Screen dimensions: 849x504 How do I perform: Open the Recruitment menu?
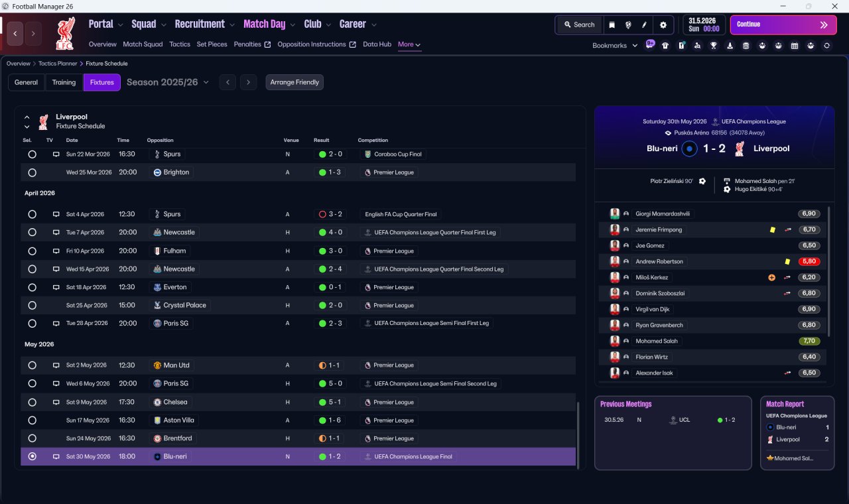(x=204, y=24)
